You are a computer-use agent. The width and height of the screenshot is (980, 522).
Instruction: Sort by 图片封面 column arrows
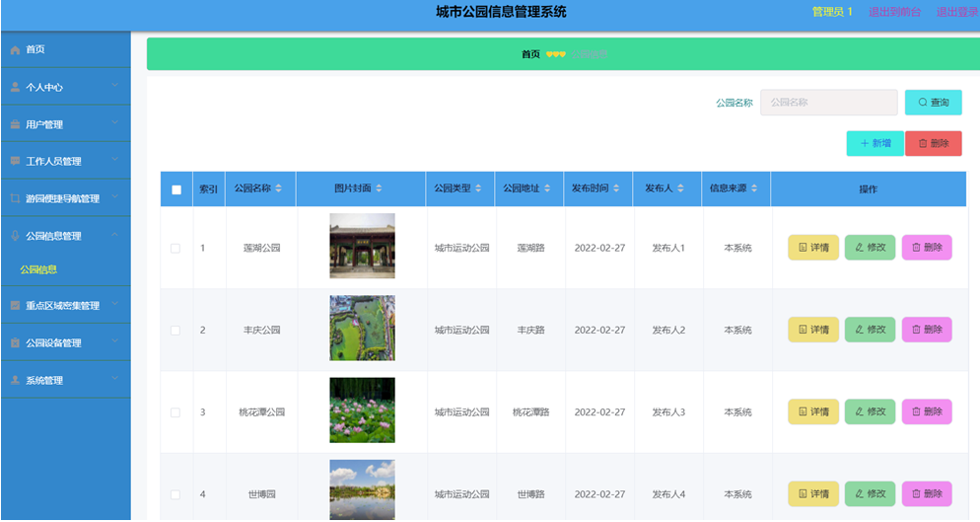click(x=379, y=188)
